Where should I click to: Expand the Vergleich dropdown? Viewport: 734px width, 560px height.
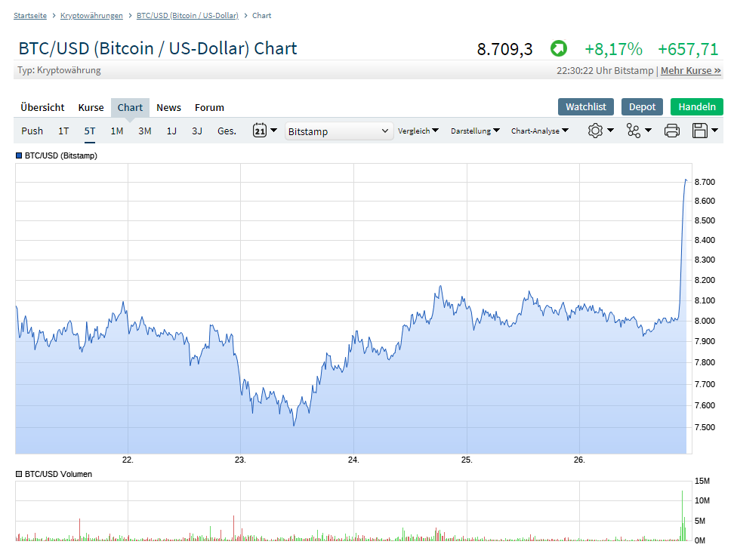pyautogui.click(x=418, y=131)
